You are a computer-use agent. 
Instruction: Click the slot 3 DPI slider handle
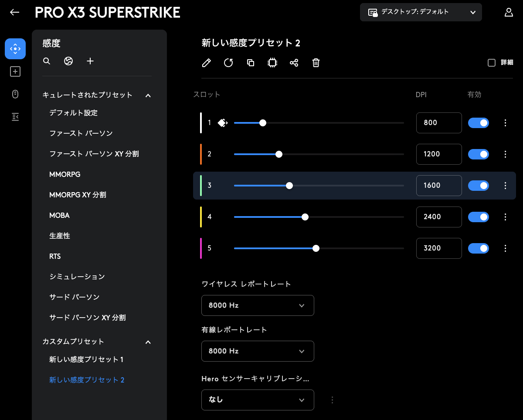tap(289, 186)
